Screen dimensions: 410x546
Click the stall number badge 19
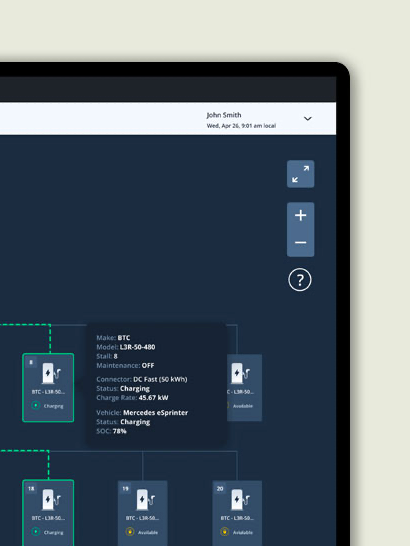[125, 489]
